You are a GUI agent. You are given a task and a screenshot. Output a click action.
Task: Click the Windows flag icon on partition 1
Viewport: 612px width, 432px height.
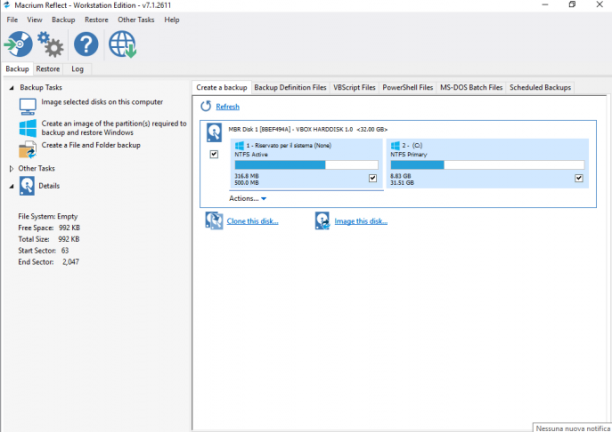point(239,146)
